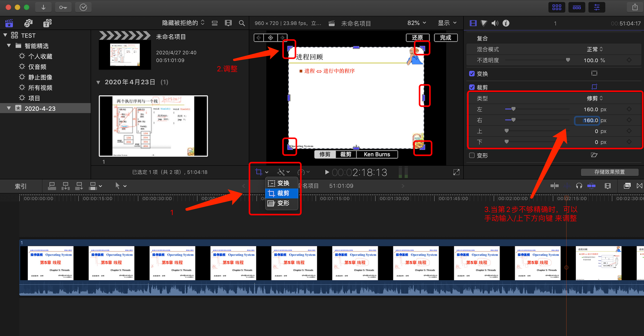This screenshot has width=644, height=336.
Task: Open the select tool arrow dropdown
Action: click(x=121, y=186)
